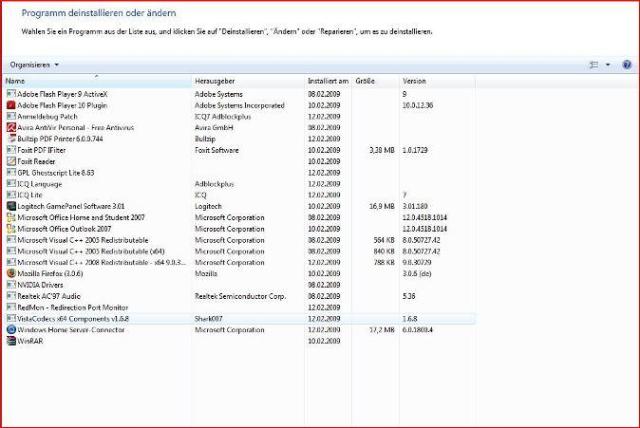Image resolution: width=640 pixels, height=428 pixels.
Task: Click publisher Adobe Systems Incorporated
Action: [240, 105]
